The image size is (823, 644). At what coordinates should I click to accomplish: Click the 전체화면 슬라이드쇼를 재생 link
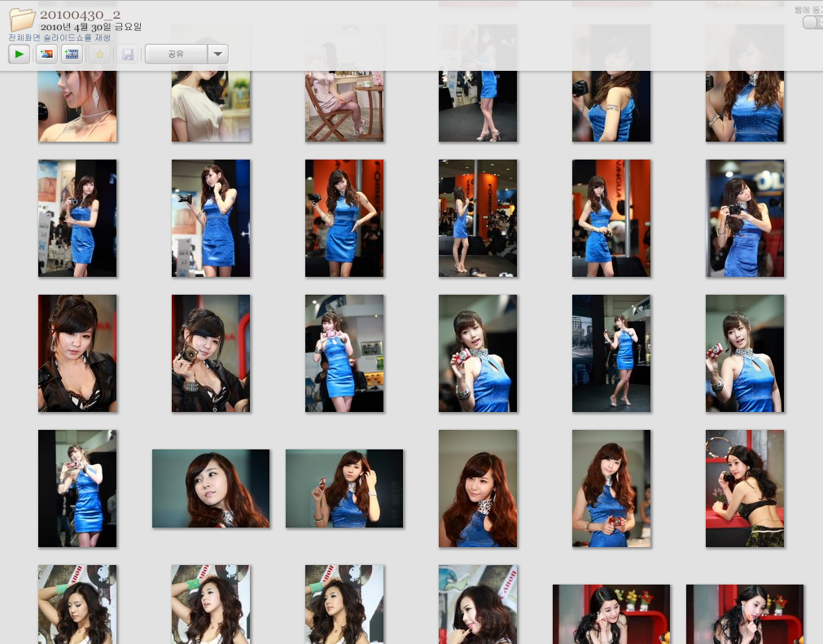[59, 37]
